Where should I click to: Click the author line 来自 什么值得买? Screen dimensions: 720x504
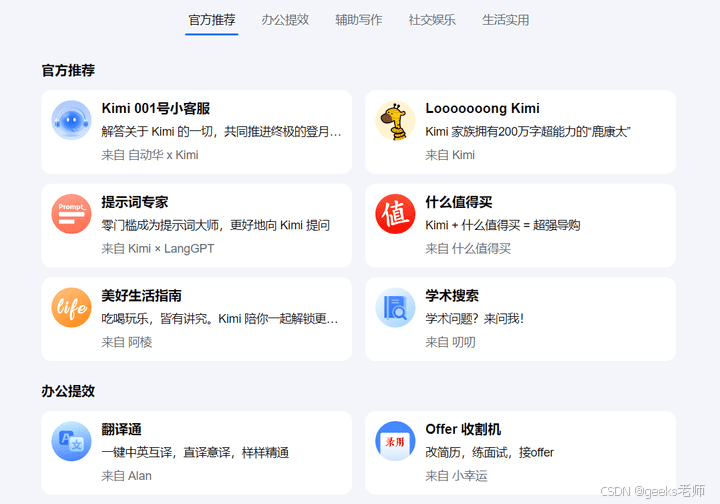pyautogui.click(x=468, y=249)
